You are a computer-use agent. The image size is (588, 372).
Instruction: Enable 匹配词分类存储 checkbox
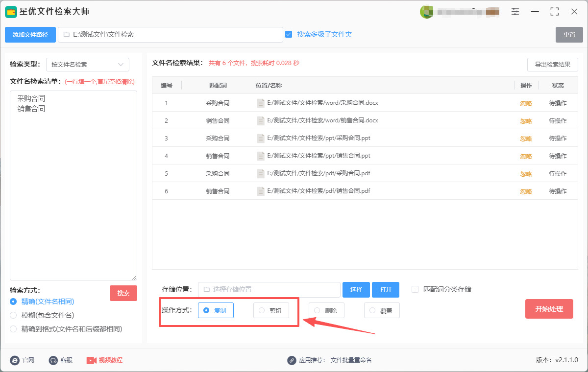click(x=415, y=289)
